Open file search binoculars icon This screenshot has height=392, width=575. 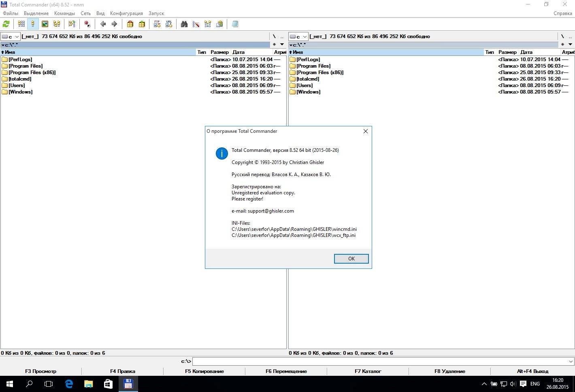click(184, 24)
